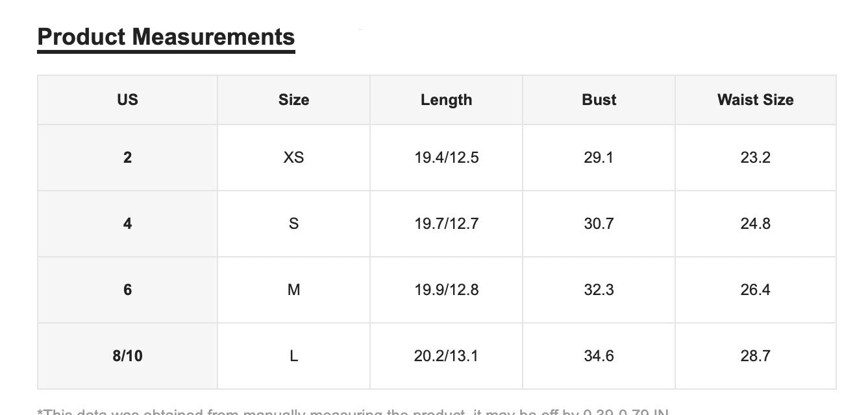Click the Product Measurements heading
868x415 pixels.
(x=166, y=37)
